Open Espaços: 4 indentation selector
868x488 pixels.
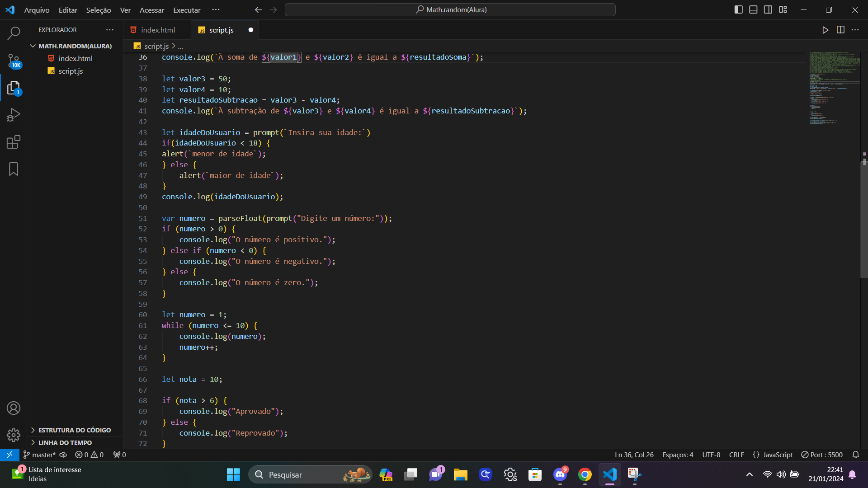[678, 455]
